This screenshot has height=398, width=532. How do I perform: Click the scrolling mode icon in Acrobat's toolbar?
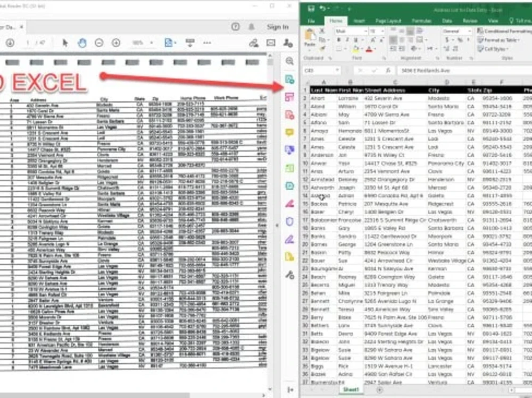tap(190, 43)
